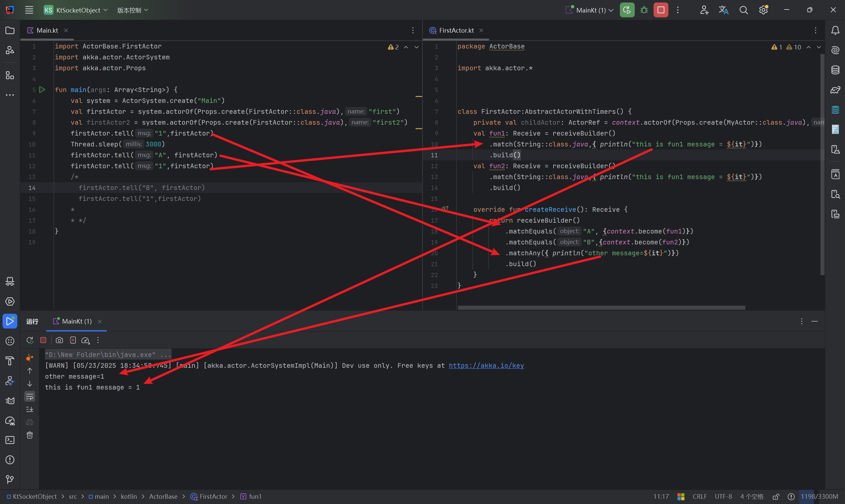Click the FirstActor breadcrumb in status bar

(209, 496)
